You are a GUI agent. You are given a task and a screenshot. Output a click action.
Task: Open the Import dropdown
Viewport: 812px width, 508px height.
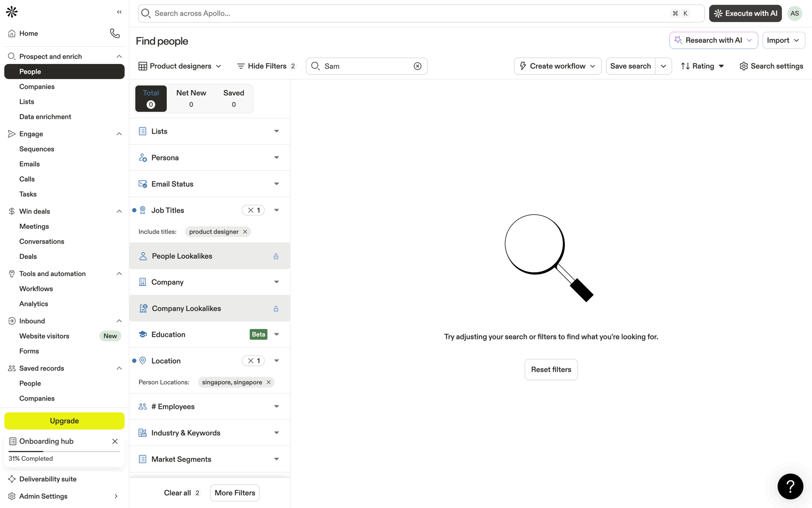click(x=784, y=40)
